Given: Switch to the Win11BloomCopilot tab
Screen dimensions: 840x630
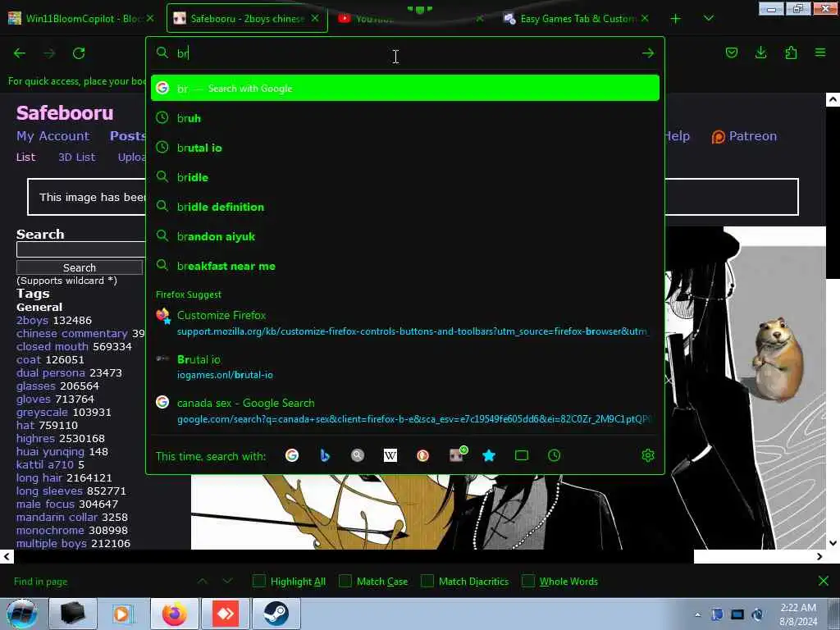Looking at the screenshot, I should pos(80,18).
